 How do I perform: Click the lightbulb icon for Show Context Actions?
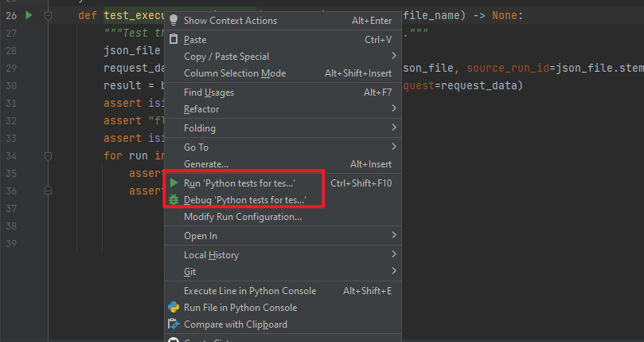[x=174, y=20]
